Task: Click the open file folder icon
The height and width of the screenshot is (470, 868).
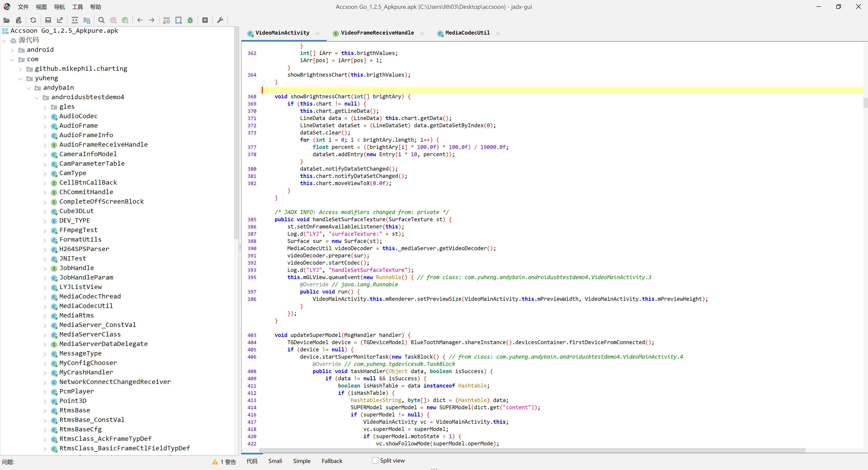Action: tap(6, 20)
